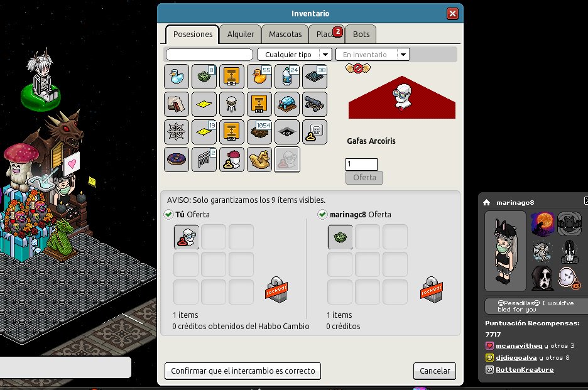The height and width of the screenshot is (390, 588).
Task: Select the black cannon inventory item
Action: pyautogui.click(x=315, y=104)
